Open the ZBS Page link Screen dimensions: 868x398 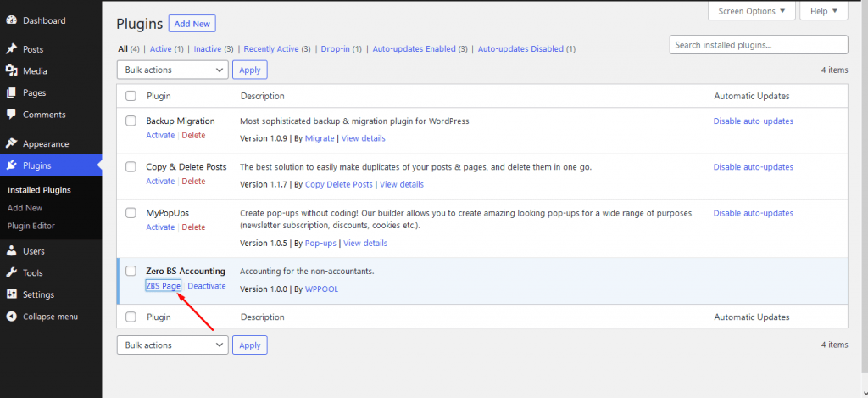tap(164, 286)
